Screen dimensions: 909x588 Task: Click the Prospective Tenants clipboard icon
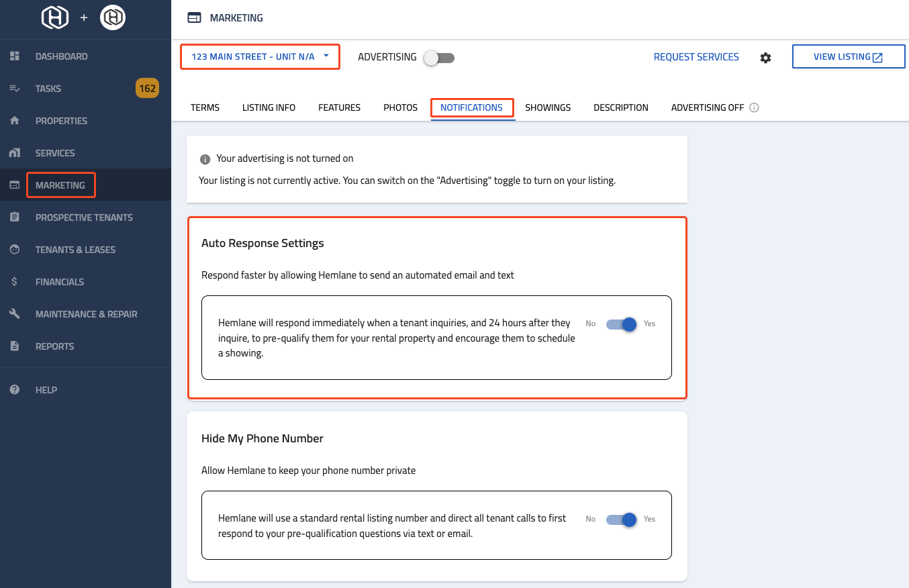click(x=15, y=217)
